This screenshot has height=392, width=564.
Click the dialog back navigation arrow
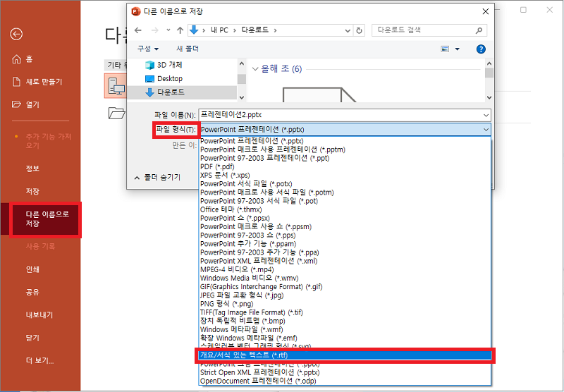[137, 30]
